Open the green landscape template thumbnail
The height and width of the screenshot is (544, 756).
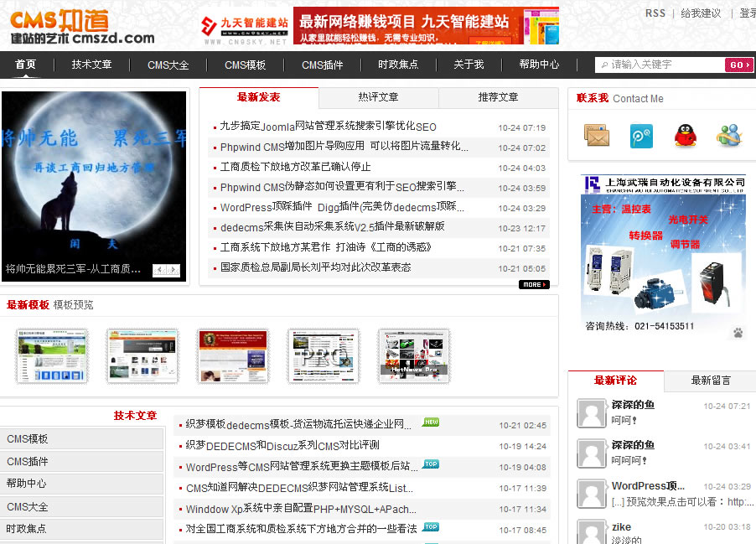pyautogui.click(x=52, y=356)
